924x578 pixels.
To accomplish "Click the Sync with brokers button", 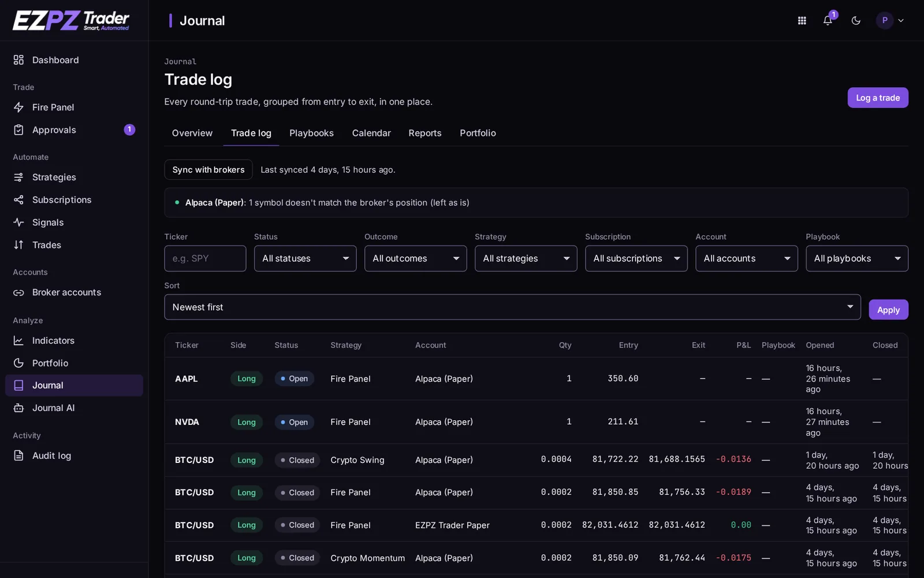I will pos(208,169).
